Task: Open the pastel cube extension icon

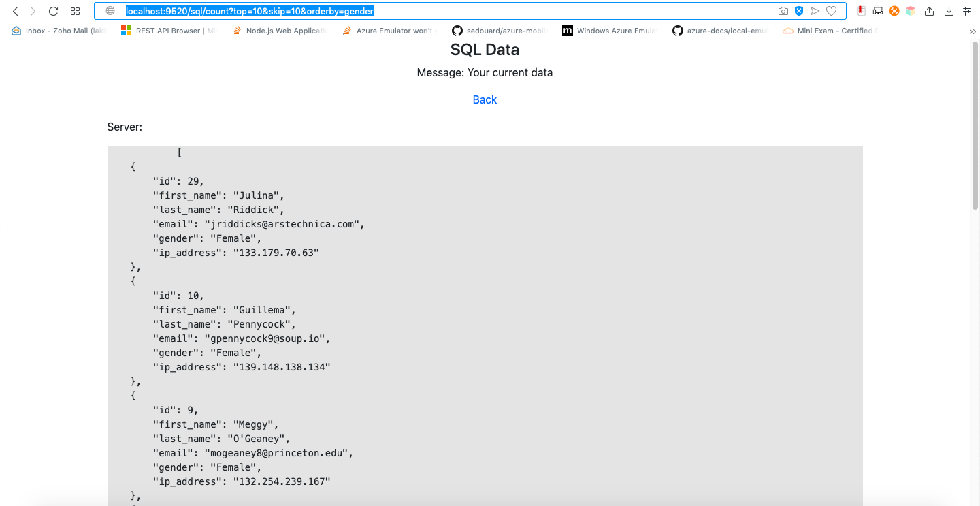Action: pos(911,11)
